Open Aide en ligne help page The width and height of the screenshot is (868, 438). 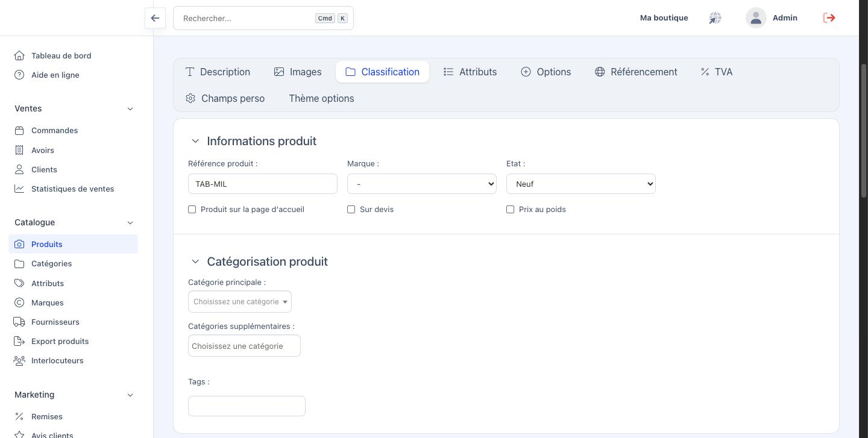coord(55,75)
